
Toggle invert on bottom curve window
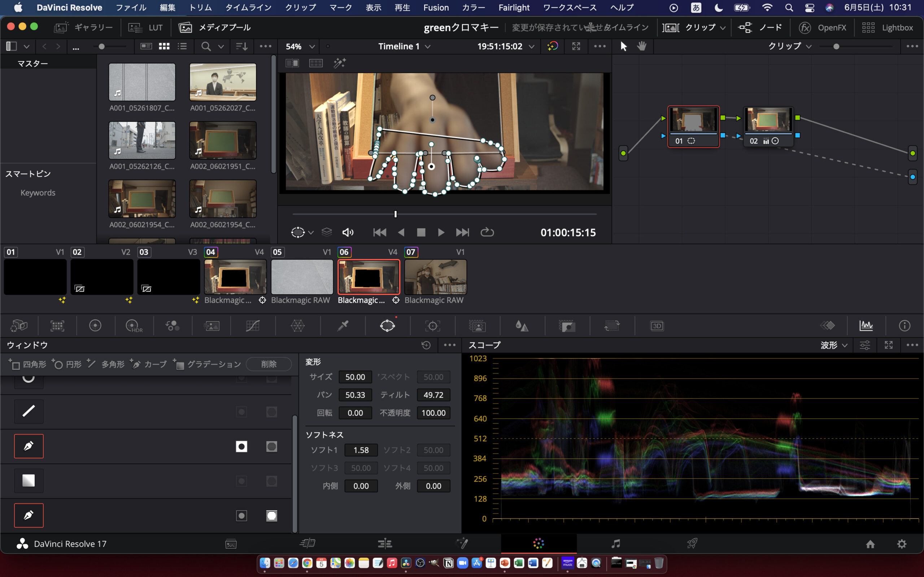click(x=241, y=516)
